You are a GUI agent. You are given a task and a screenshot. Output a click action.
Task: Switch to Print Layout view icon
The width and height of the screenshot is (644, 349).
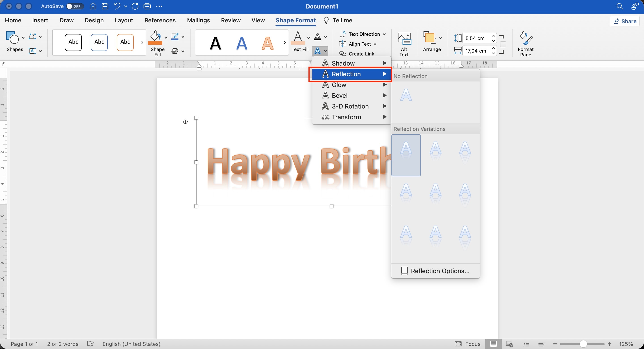pos(493,344)
